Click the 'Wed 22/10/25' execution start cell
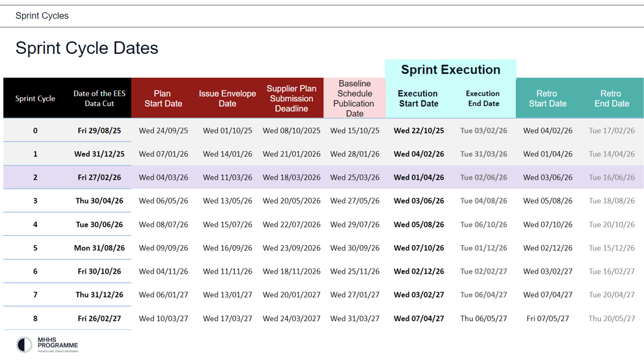This screenshot has width=644, height=360. (418, 130)
